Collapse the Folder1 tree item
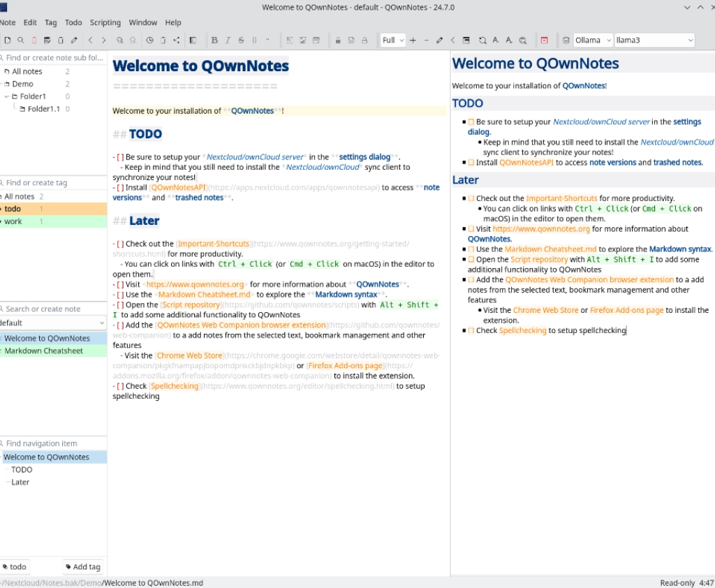715x588 pixels. [x=7, y=96]
